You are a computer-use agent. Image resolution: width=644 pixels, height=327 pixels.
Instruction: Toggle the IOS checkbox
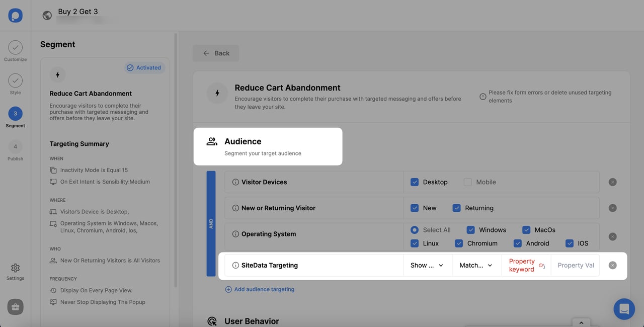570,243
